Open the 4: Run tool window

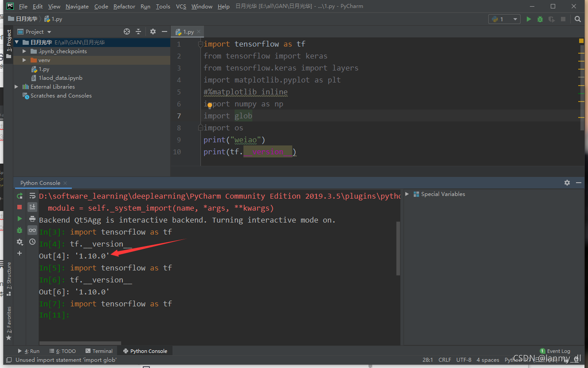tap(29, 351)
